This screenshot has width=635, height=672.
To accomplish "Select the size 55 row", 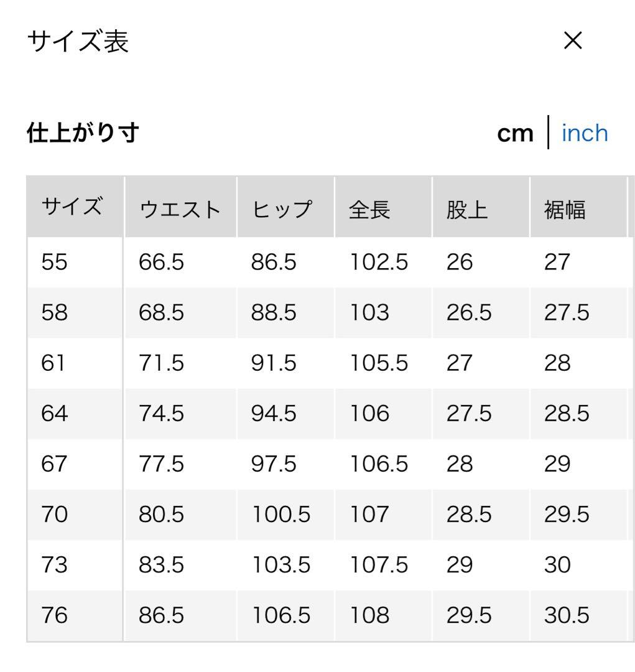I will 330,262.
